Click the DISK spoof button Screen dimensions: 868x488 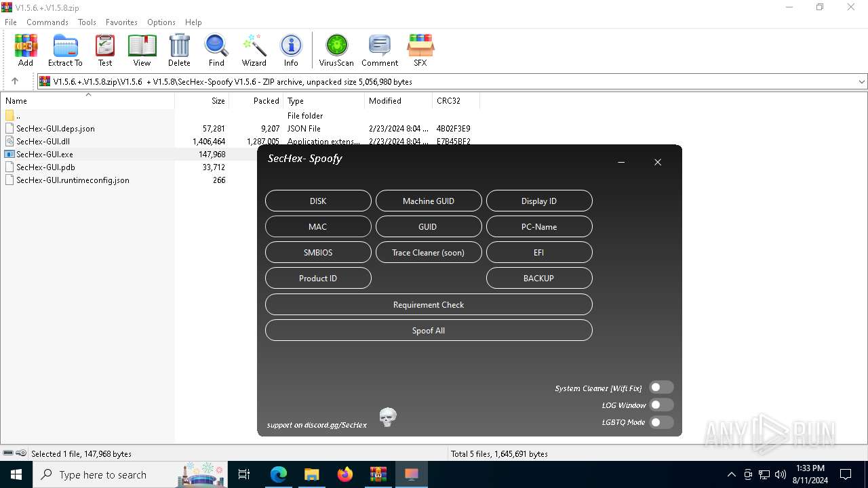(318, 201)
